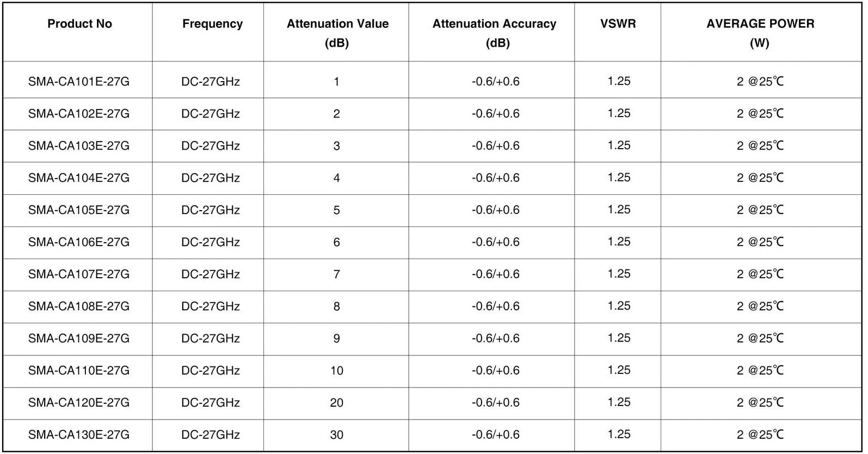Select attenuation value 9 cell
868x454 pixels.
pos(336,339)
